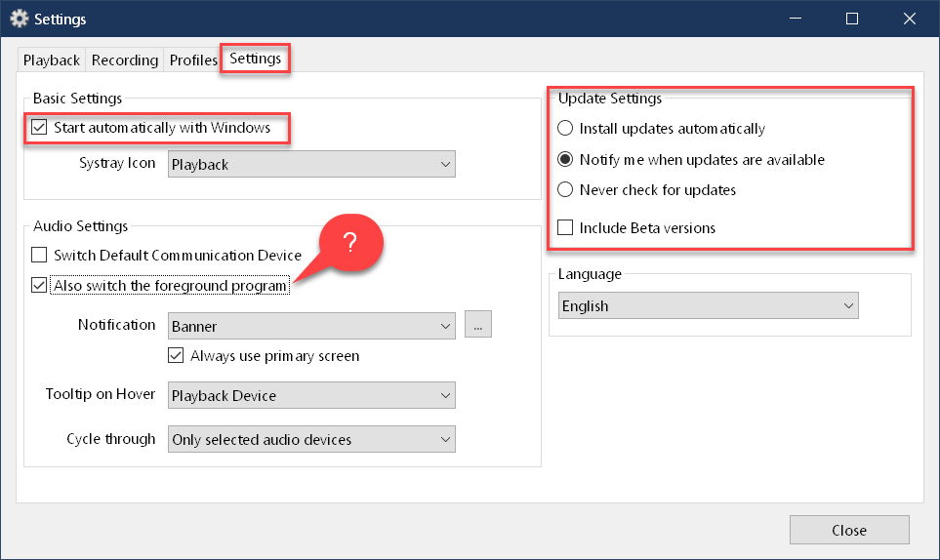
Task: Click the ellipsis button next to Notification
Action: click(477, 324)
